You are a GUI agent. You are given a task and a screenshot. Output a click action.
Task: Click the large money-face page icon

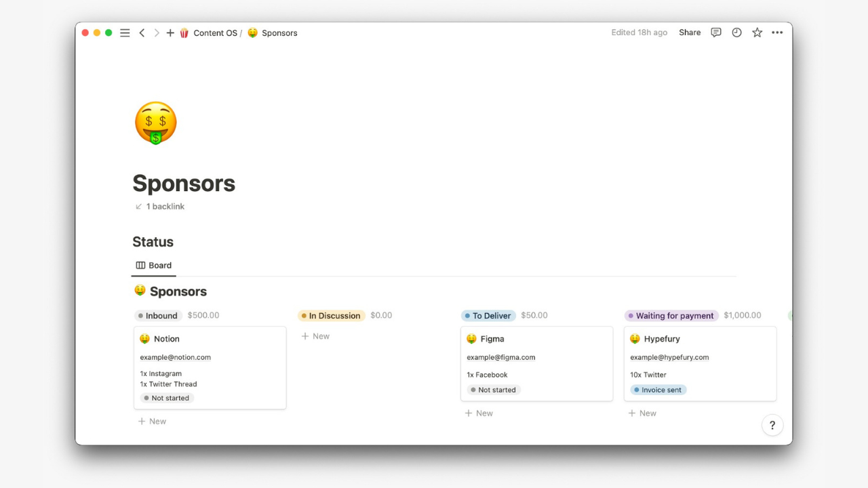(156, 123)
